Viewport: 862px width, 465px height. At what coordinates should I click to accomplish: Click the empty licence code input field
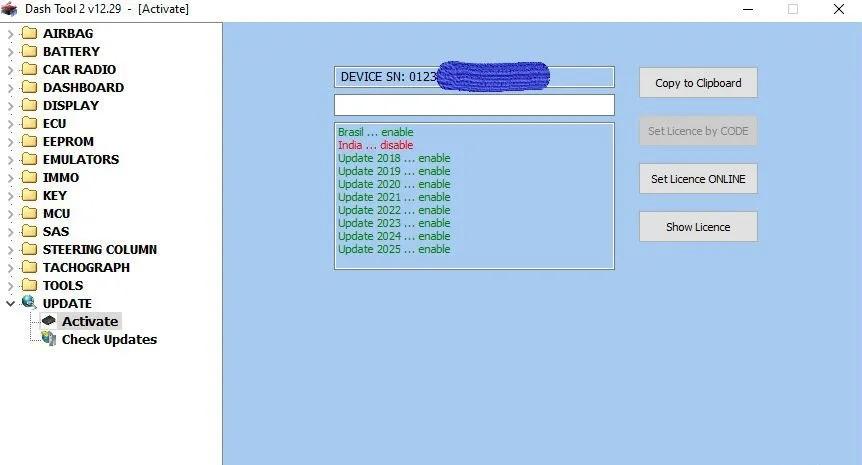[x=474, y=105]
